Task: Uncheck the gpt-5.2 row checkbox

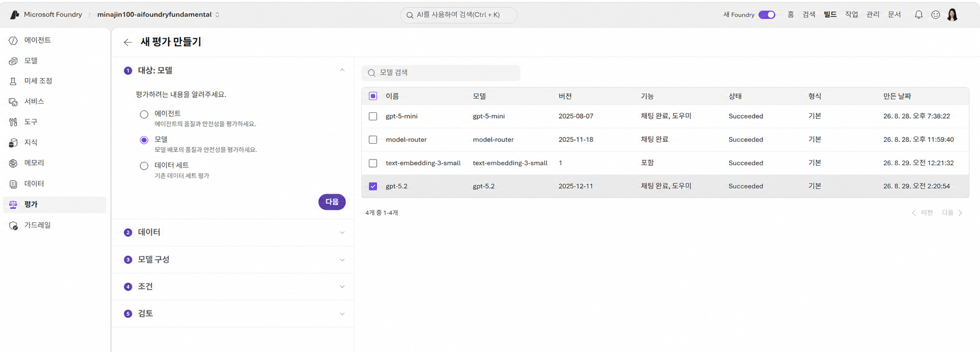Action: coord(373,186)
